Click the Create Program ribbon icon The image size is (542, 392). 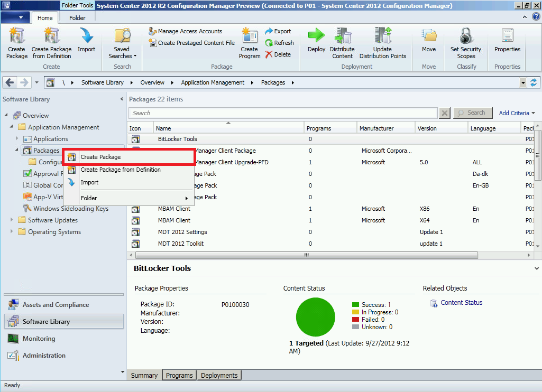point(250,35)
